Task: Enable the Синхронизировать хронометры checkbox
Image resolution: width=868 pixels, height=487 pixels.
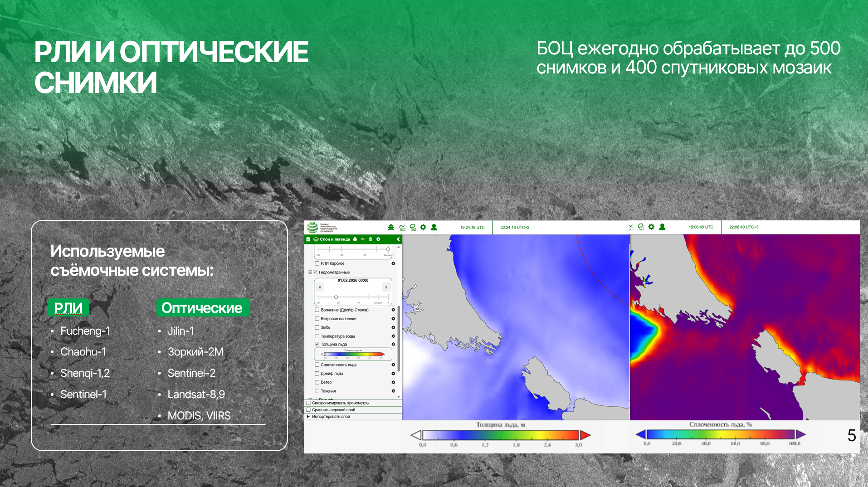Action: [308, 403]
